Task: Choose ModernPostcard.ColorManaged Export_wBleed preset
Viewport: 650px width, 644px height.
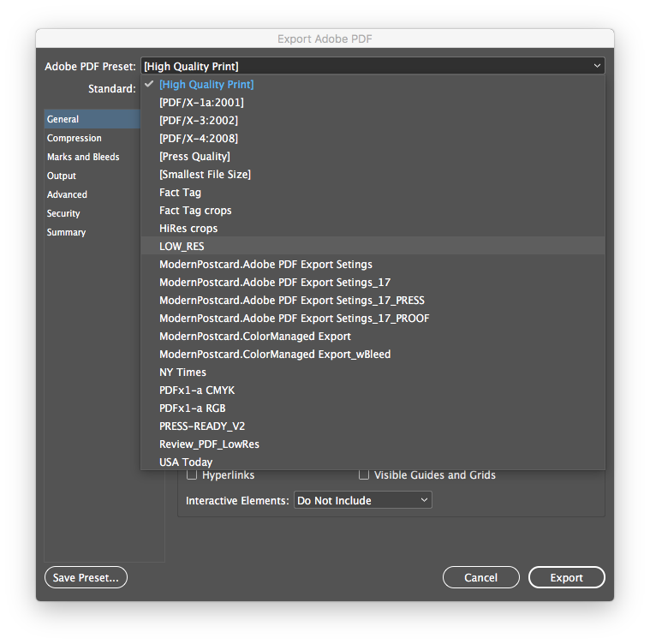Action: 275,355
